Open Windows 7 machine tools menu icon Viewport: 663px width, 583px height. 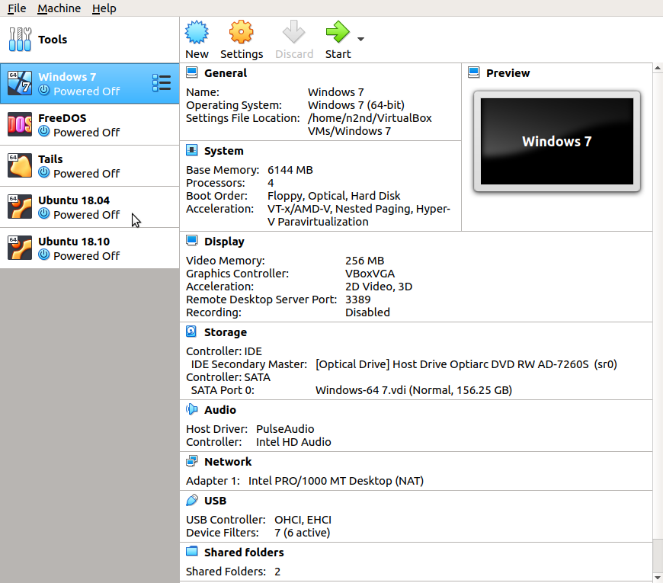click(162, 83)
